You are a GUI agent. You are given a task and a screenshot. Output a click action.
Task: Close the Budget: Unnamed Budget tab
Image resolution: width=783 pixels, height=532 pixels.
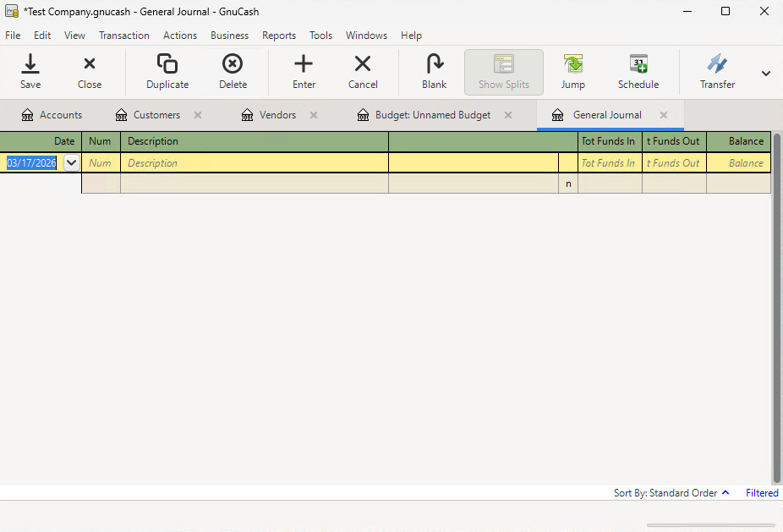[x=508, y=115]
